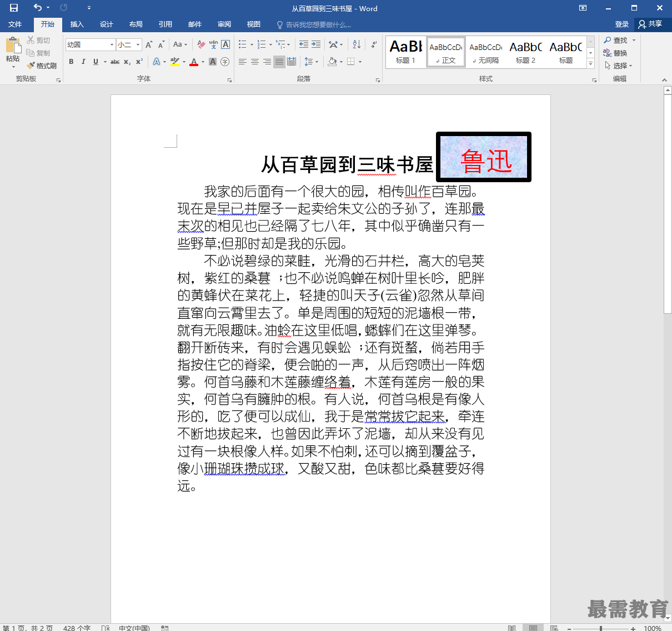Click the zoom out minus button
Viewport: 672px width, 631px height.
[569, 628]
